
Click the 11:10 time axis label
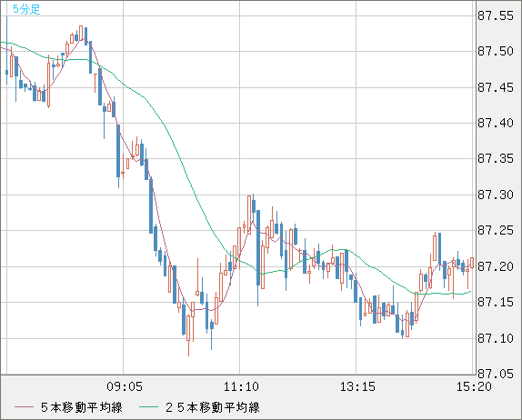click(241, 386)
